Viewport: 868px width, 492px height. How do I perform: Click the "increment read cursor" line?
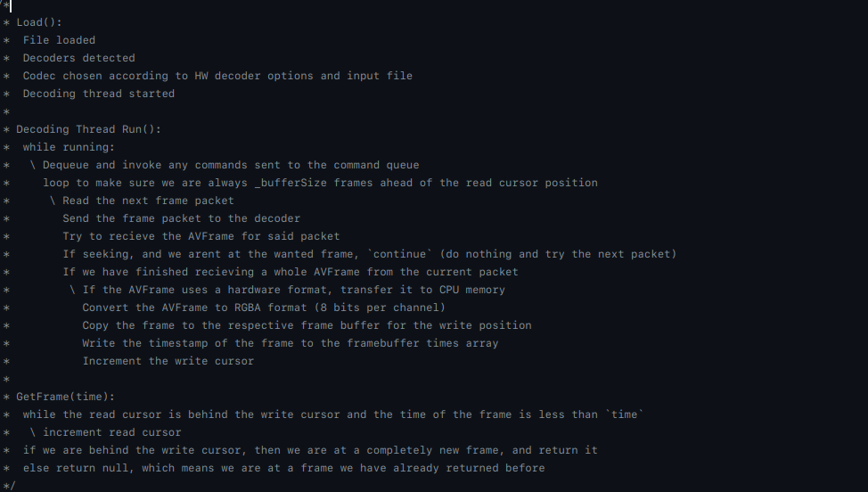(111, 432)
